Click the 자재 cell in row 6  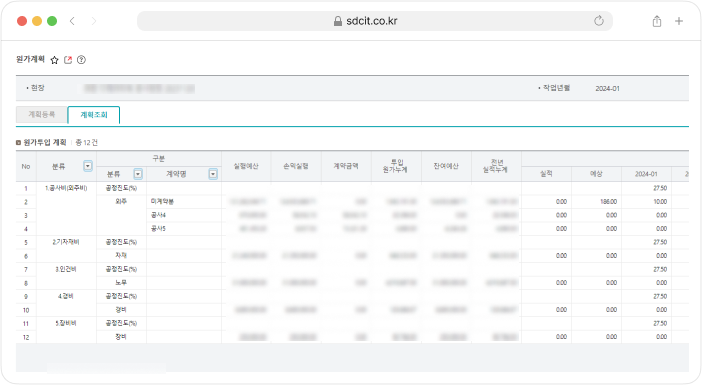(x=121, y=256)
